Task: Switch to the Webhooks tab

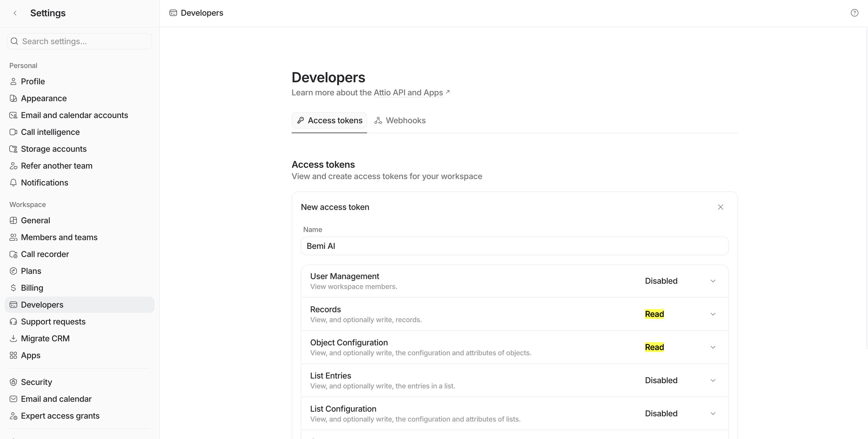Action: tap(400, 121)
